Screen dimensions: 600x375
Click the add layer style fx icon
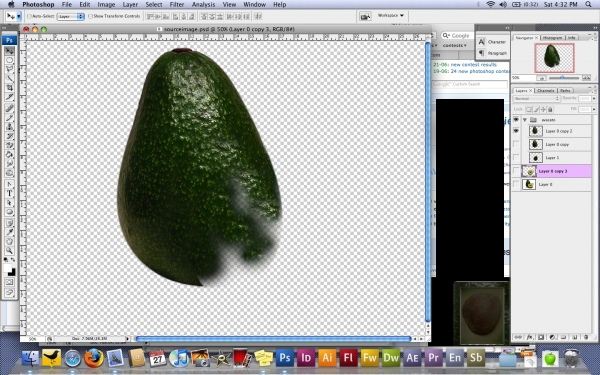(x=530, y=337)
